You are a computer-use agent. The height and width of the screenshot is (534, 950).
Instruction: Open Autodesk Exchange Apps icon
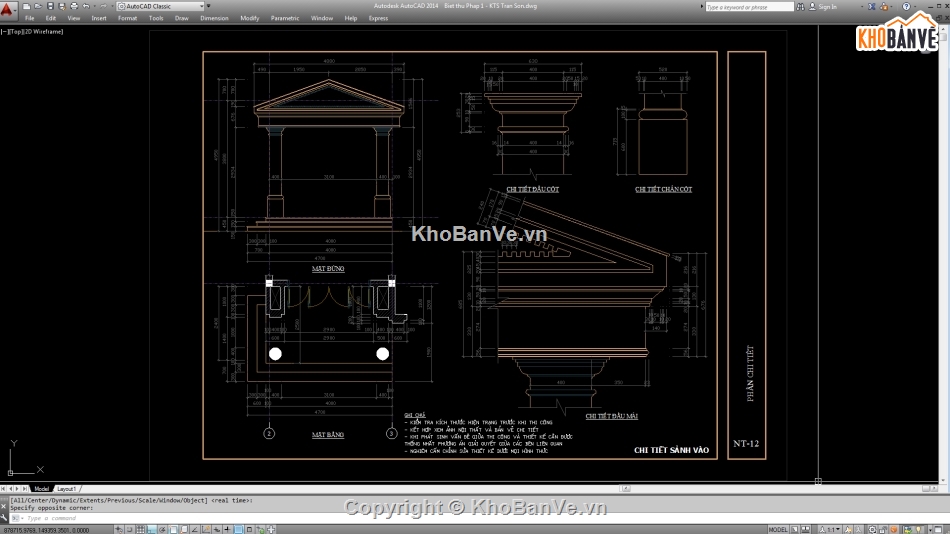point(871,7)
